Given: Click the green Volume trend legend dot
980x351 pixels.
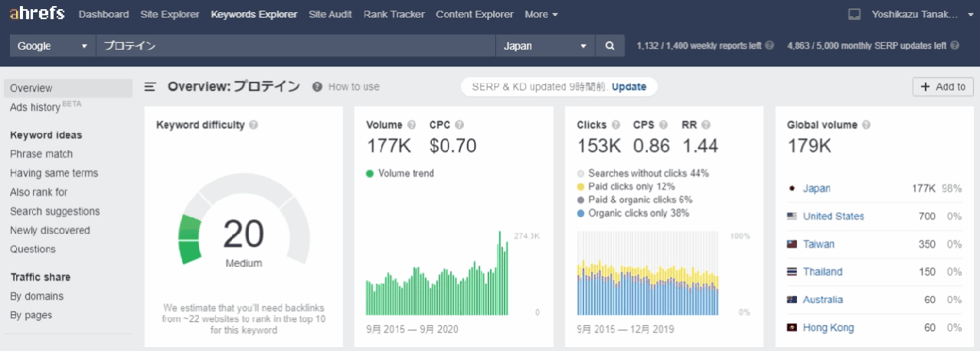Looking at the screenshot, I should point(370,174).
